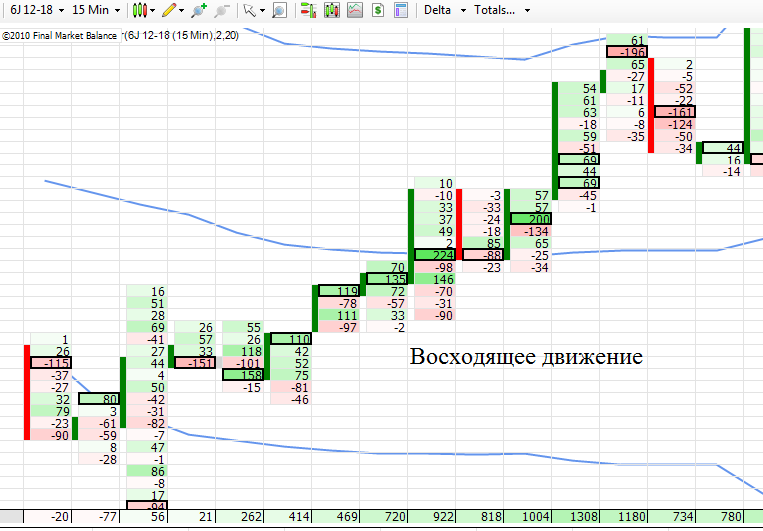
Task: Open the cursor pointer type menu
Action: pyautogui.click(x=254, y=10)
